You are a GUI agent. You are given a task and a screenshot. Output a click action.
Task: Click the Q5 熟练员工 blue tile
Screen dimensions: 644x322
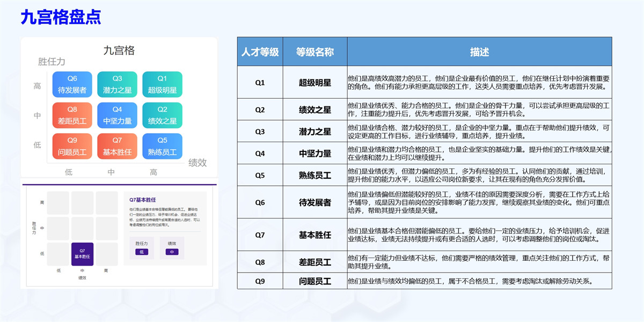tap(162, 147)
